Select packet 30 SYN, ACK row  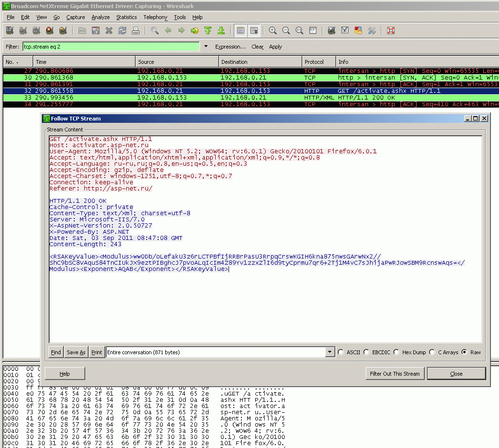(x=251, y=77)
